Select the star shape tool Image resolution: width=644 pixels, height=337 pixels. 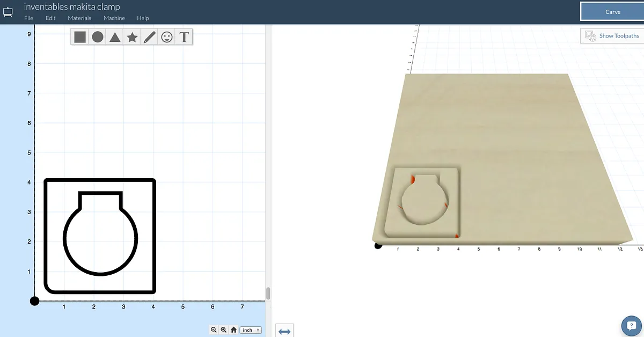(x=132, y=37)
